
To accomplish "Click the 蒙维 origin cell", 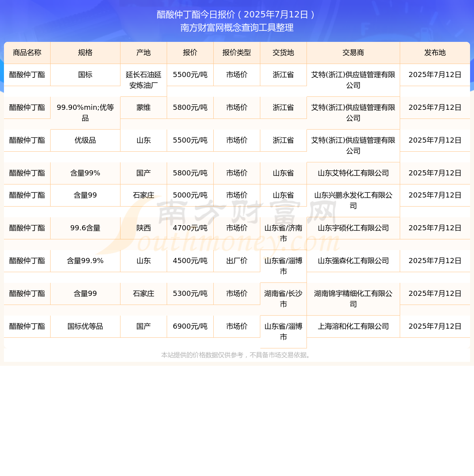I will point(144,107).
